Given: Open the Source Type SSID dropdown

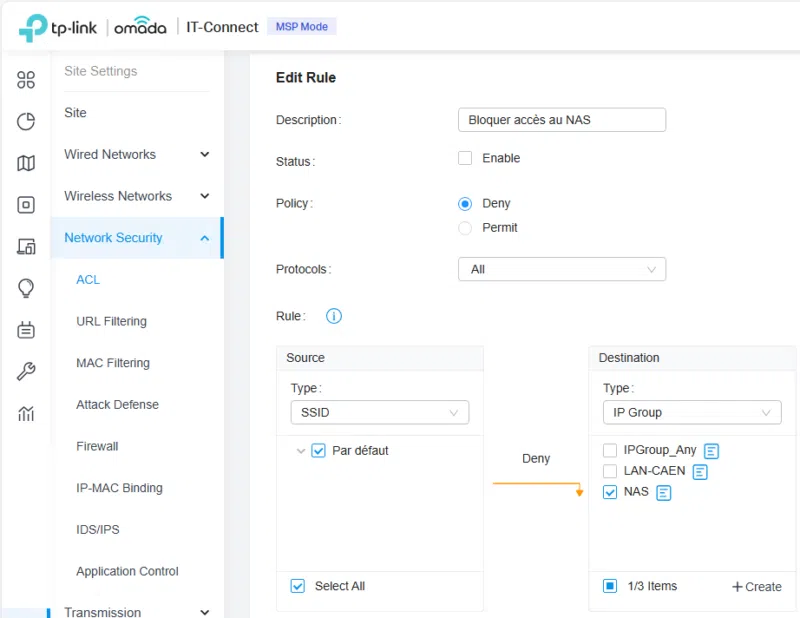Looking at the screenshot, I should coord(379,412).
